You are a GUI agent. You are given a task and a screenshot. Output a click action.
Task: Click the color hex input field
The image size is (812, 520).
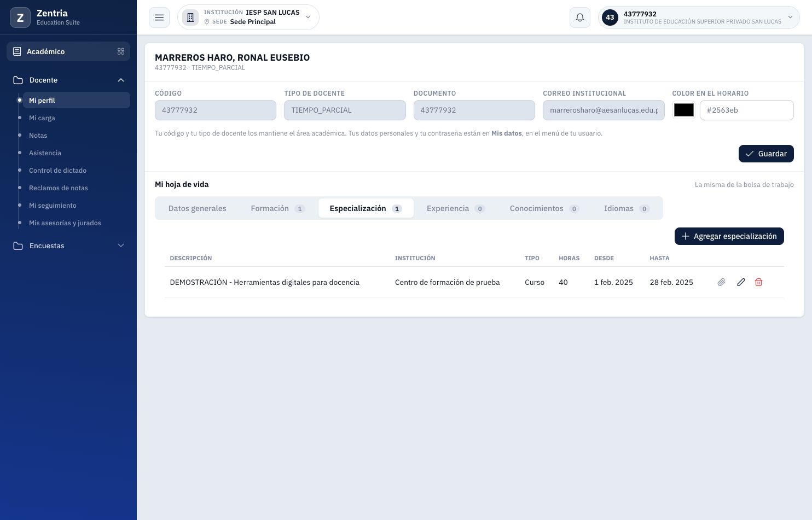pyautogui.click(x=747, y=110)
